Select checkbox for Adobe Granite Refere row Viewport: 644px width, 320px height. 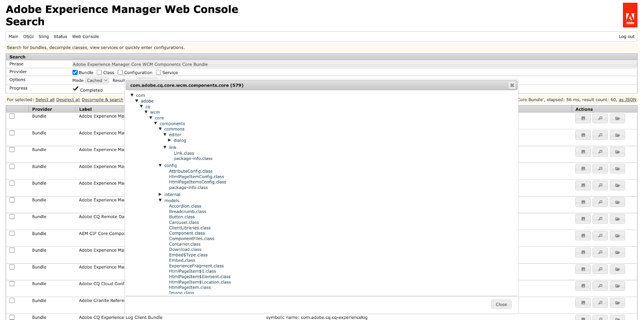tap(12, 301)
